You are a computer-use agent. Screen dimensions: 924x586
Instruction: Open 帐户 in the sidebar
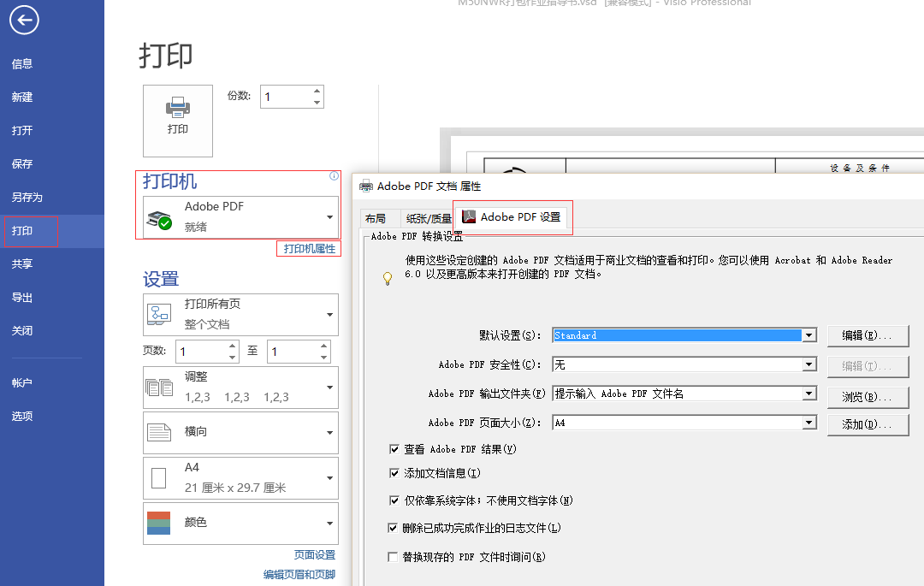click(22, 382)
